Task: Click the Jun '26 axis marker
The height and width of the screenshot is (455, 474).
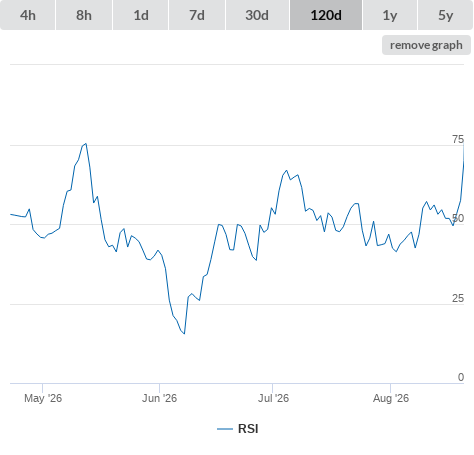Action: pyautogui.click(x=159, y=398)
